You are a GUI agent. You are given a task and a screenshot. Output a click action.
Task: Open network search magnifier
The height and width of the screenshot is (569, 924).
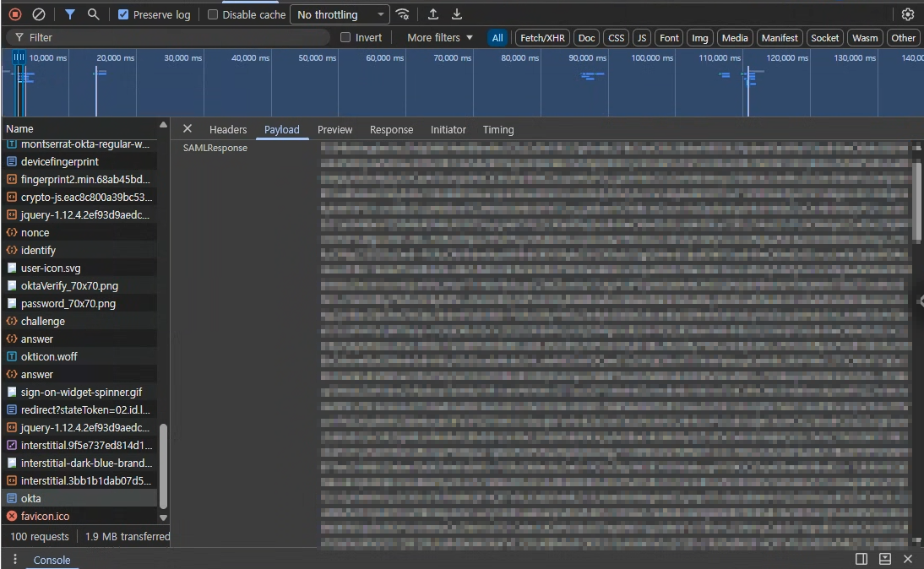click(93, 14)
